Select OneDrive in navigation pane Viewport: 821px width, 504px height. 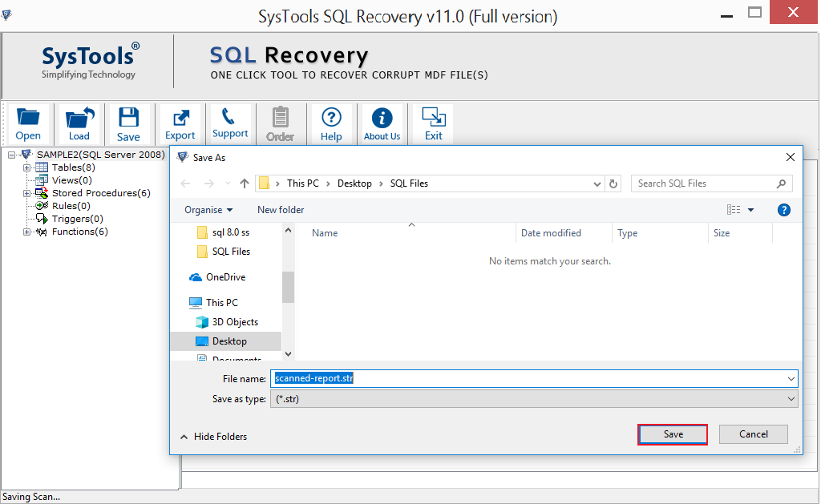point(225,277)
